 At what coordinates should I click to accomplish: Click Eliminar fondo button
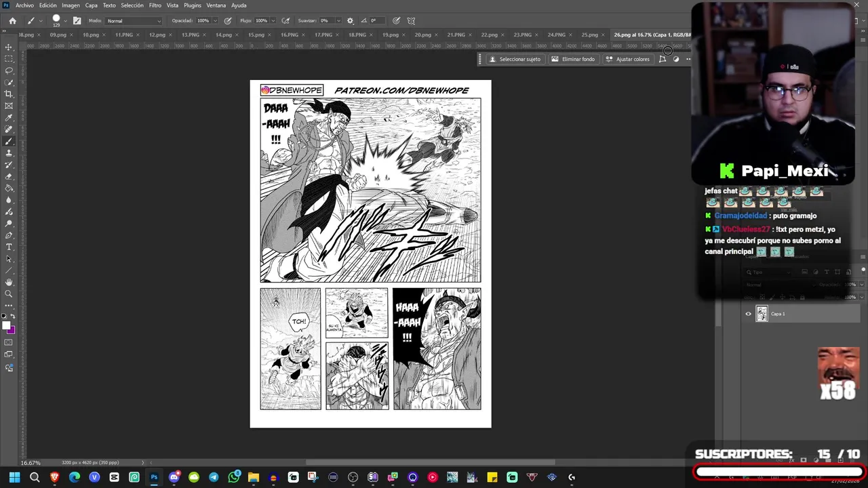573,59
